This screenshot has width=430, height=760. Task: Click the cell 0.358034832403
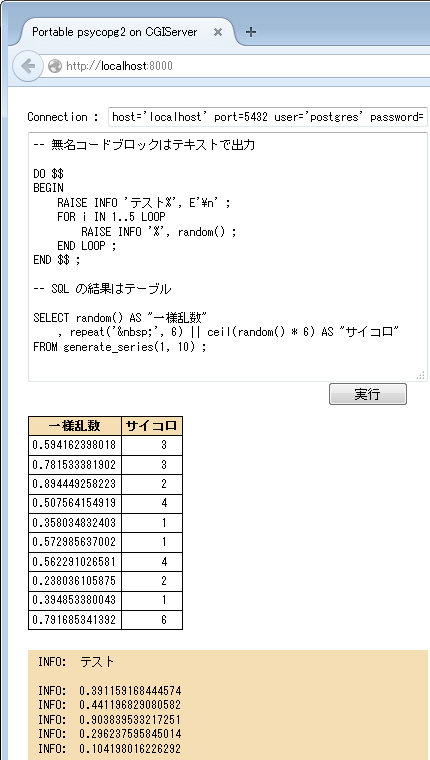point(75,522)
